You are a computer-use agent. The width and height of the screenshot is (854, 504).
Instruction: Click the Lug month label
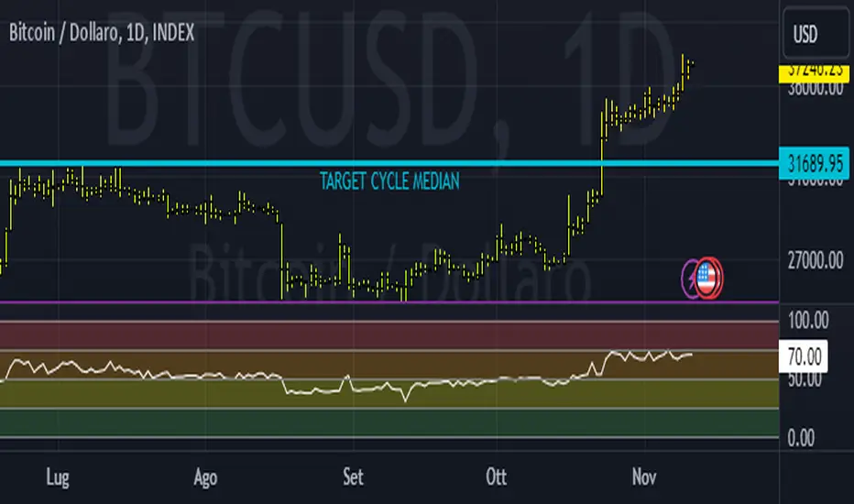click(58, 477)
